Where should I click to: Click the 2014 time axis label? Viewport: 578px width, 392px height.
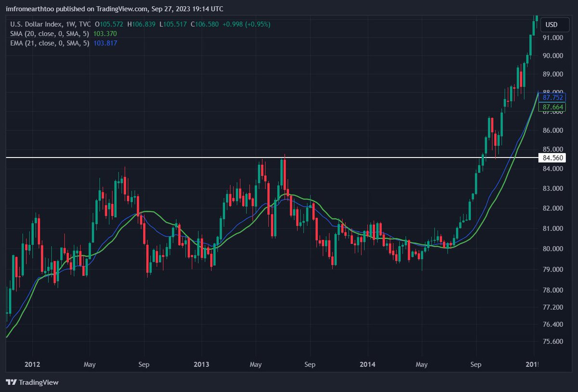pos(368,365)
